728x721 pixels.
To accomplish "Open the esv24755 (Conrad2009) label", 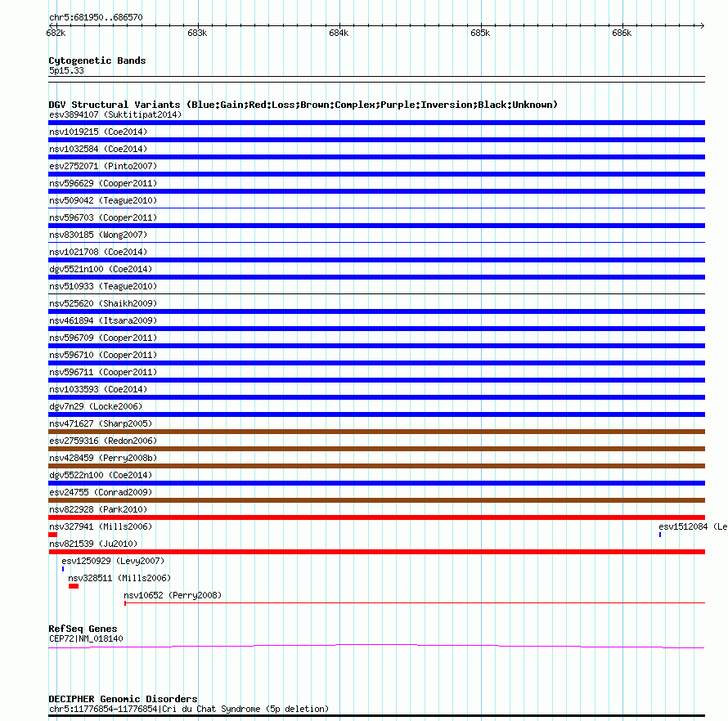I will coord(101,492).
